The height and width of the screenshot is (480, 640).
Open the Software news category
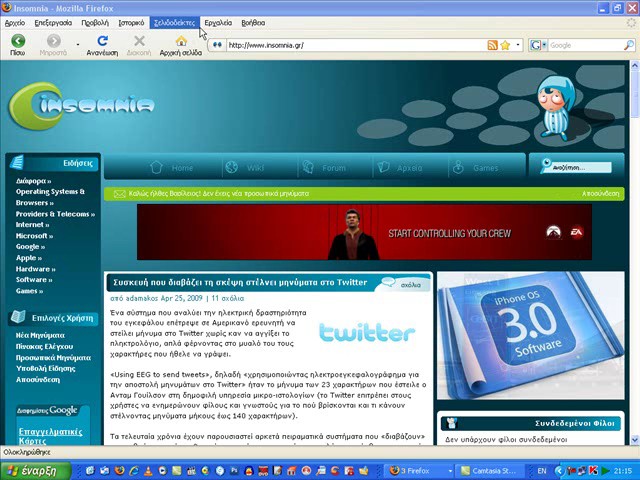[34, 280]
